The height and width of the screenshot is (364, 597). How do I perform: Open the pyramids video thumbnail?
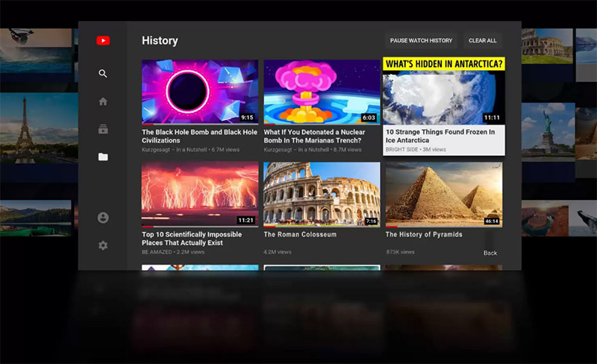444,194
